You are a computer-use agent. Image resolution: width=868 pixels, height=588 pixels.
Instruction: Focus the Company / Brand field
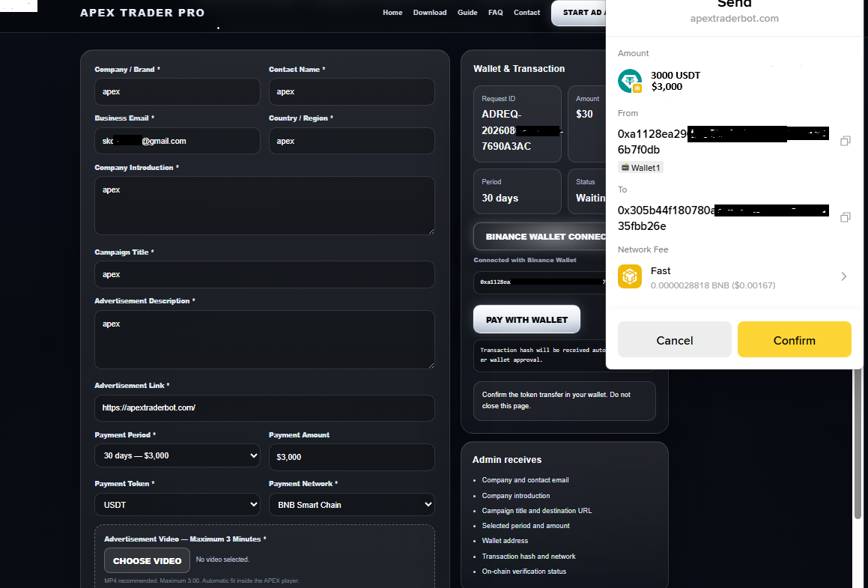tap(177, 91)
